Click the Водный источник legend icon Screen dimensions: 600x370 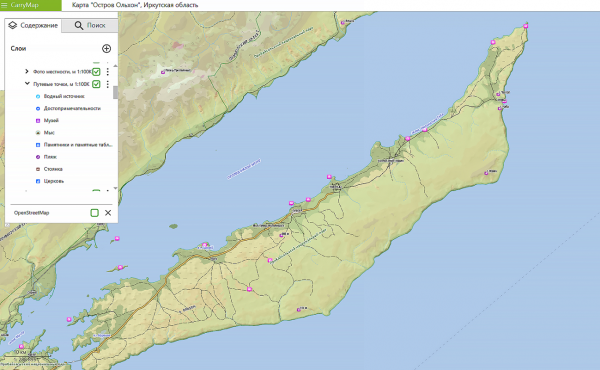click(x=38, y=96)
